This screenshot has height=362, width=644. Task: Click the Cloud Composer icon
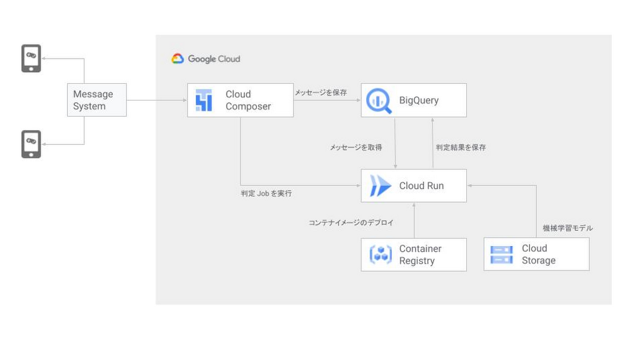coord(204,100)
